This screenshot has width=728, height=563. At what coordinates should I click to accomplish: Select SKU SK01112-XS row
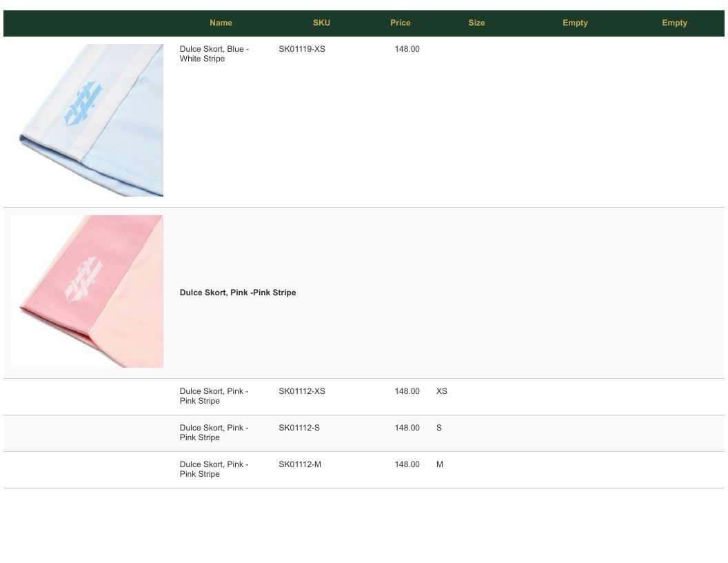[364, 397]
